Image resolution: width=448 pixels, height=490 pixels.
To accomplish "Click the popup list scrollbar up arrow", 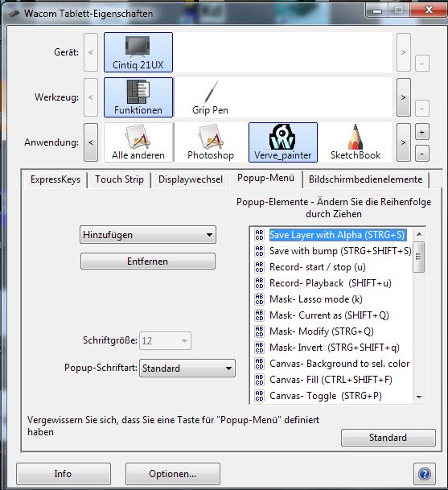I will point(419,234).
